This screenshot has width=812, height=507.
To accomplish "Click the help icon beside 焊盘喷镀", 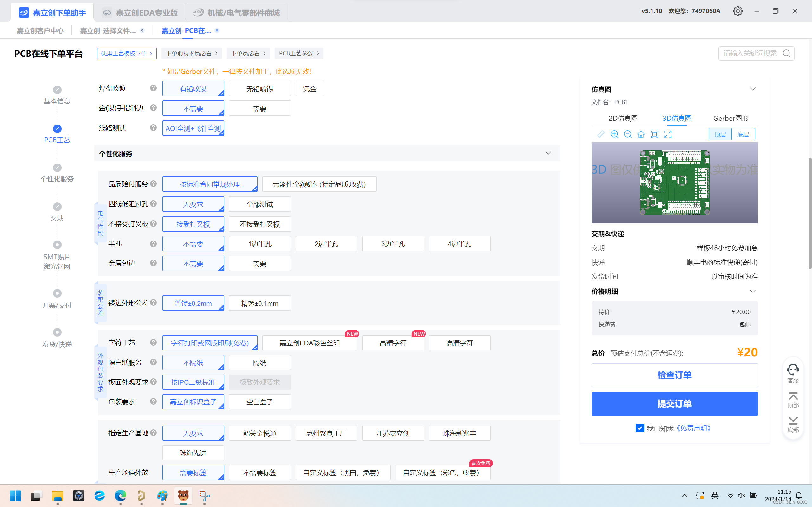I will point(153,88).
